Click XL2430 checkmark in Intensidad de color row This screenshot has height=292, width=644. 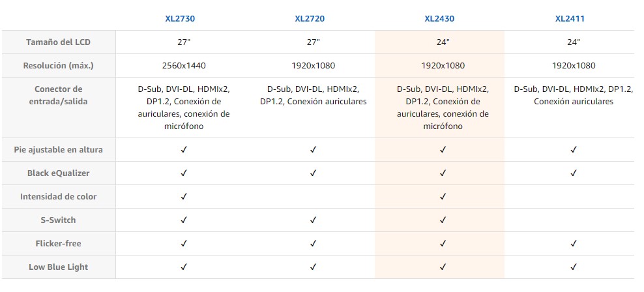click(443, 196)
